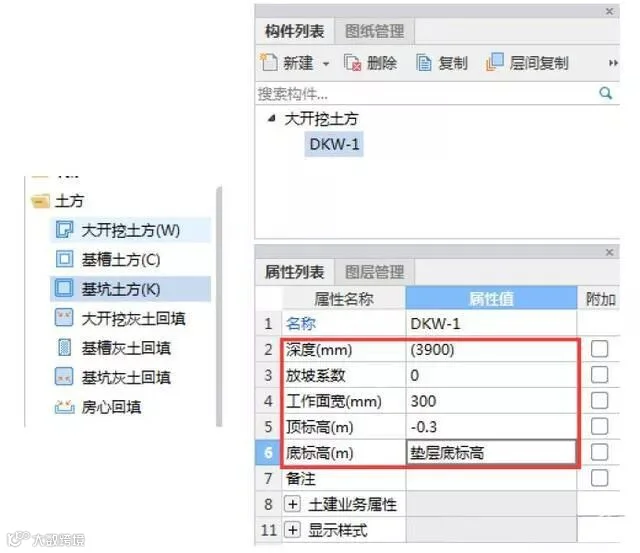
Task: Tick the 底标高(m) 附加 checkbox
Action: (x=599, y=452)
